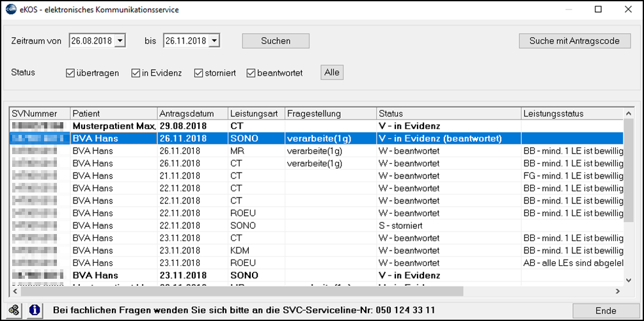Click Suche mit Antragscode button

[574, 41]
